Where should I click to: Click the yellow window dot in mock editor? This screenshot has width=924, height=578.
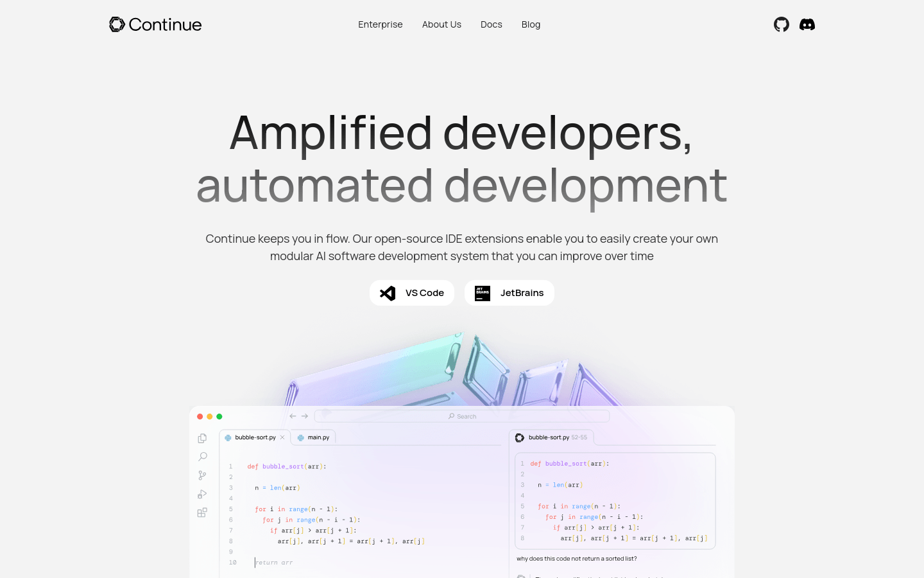click(210, 417)
